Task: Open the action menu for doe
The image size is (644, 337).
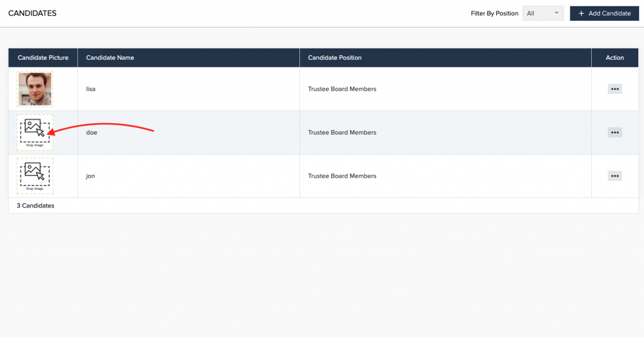Action: [614, 133]
